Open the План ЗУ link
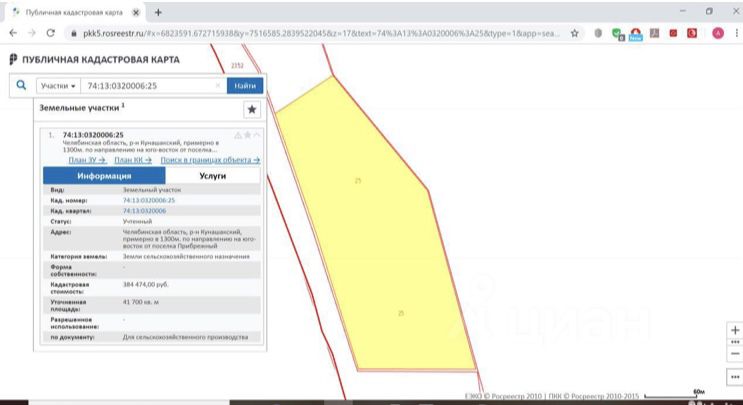The height and width of the screenshot is (405, 743). pos(87,160)
